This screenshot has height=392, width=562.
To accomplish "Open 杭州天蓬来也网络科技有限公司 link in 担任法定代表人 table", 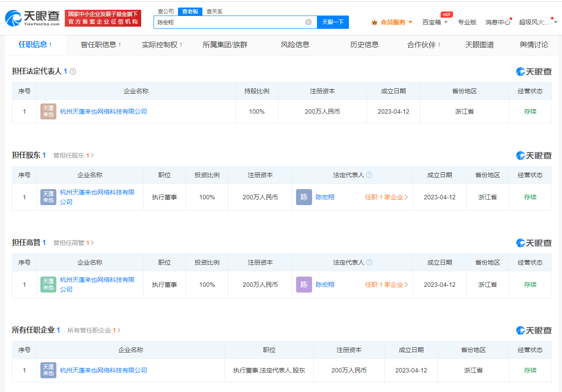I will 103,111.
